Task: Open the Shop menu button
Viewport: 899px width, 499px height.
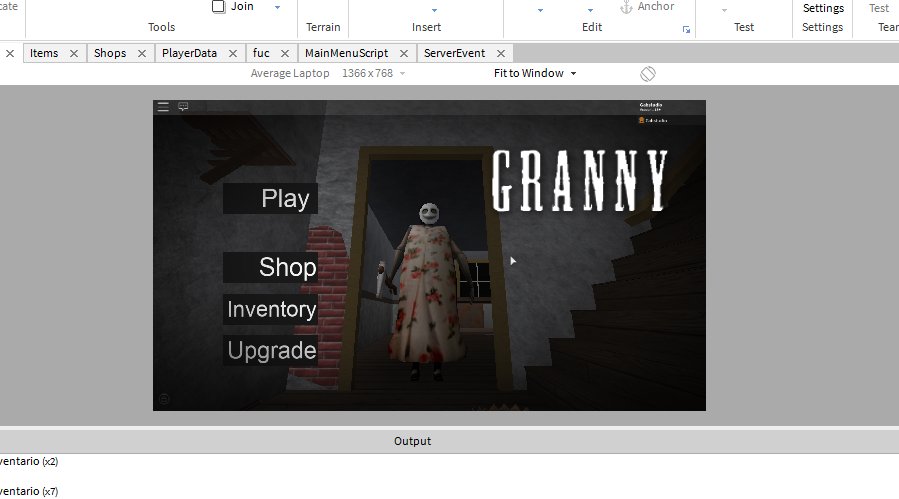Action: (x=270, y=267)
